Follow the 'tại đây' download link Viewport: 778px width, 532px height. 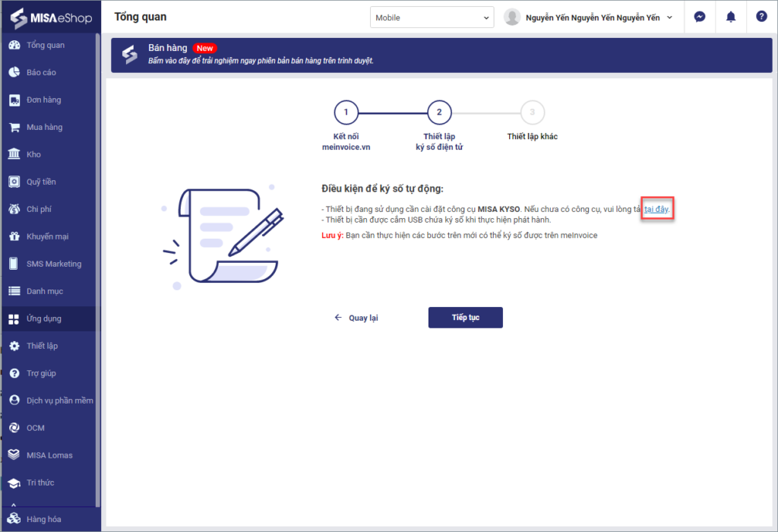click(656, 210)
